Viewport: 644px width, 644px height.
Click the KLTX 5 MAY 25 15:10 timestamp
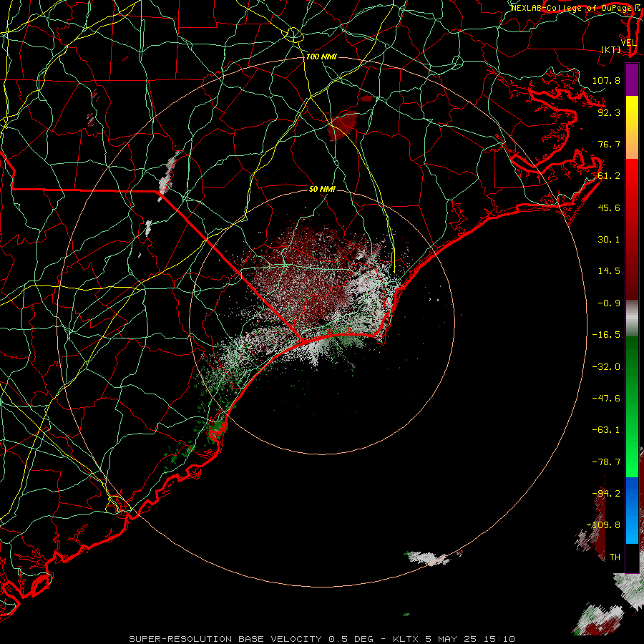[454, 639]
